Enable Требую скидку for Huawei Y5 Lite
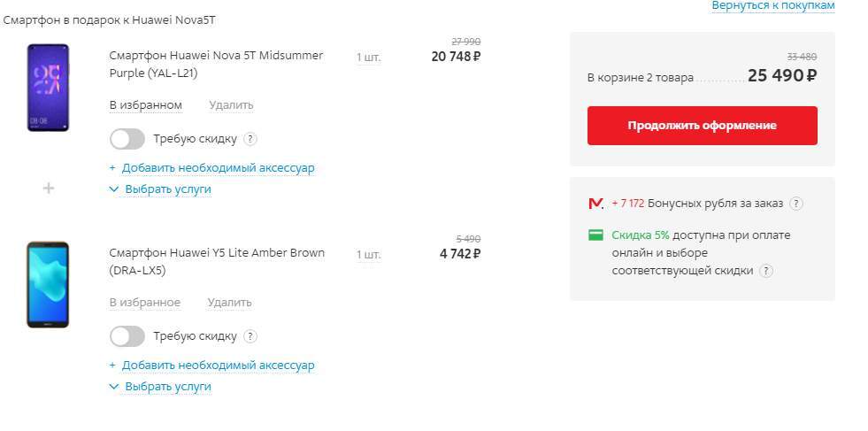Screen dimensions: 868x431 [127, 336]
